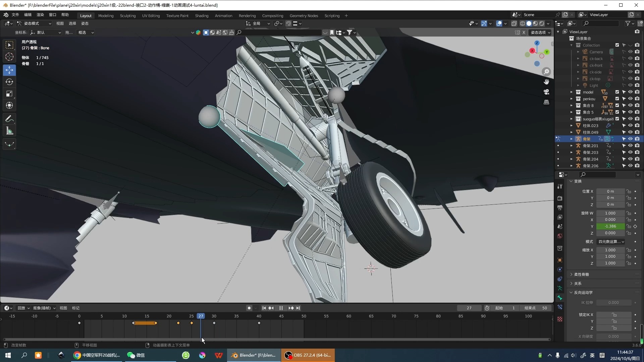Open OBS from the Windows taskbar
The height and width of the screenshot is (362, 644).
point(308,355)
